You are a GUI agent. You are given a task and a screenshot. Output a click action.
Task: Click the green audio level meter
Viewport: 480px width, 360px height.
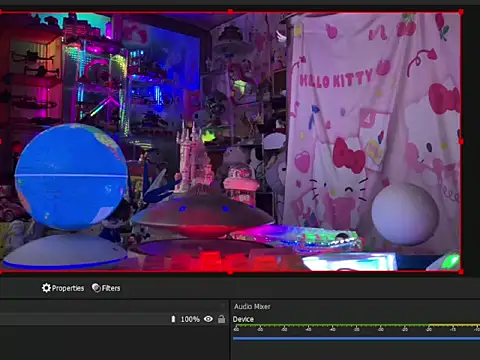[356, 325]
